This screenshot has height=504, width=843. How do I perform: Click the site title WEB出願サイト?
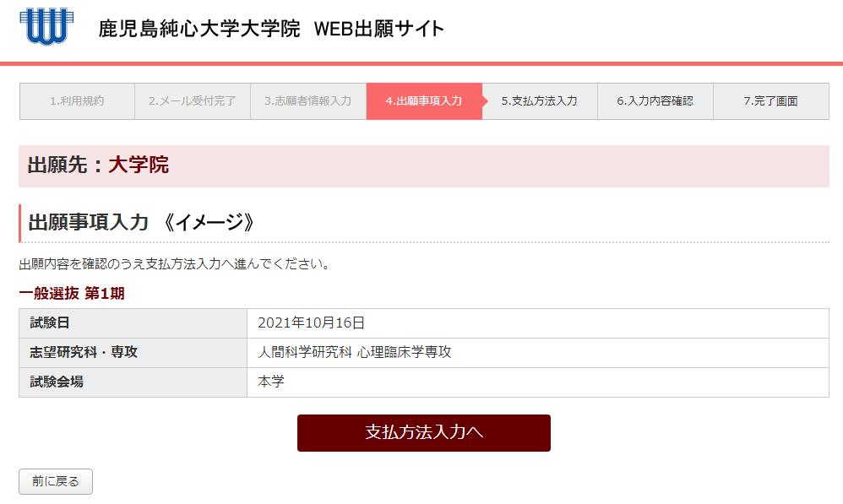click(x=379, y=29)
